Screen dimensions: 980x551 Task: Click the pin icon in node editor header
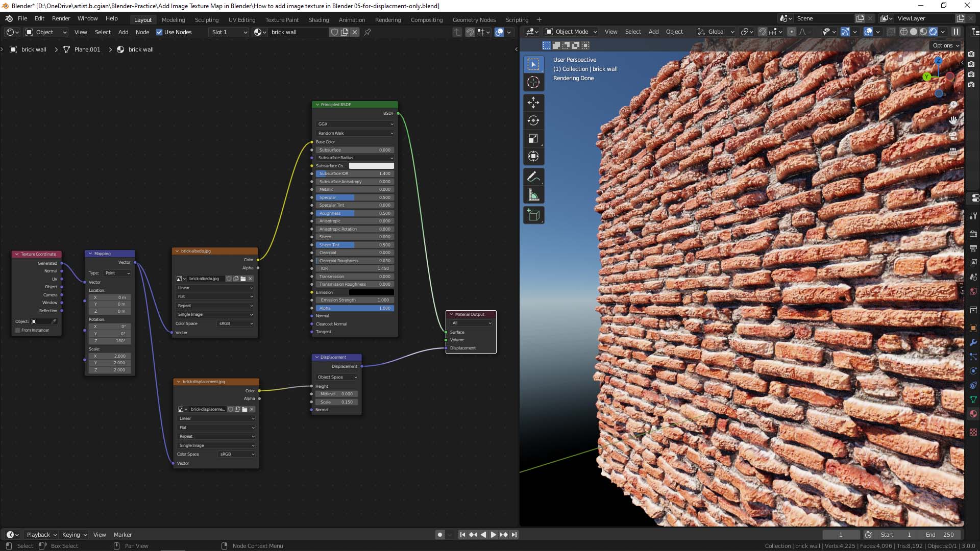(x=367, y=32)
